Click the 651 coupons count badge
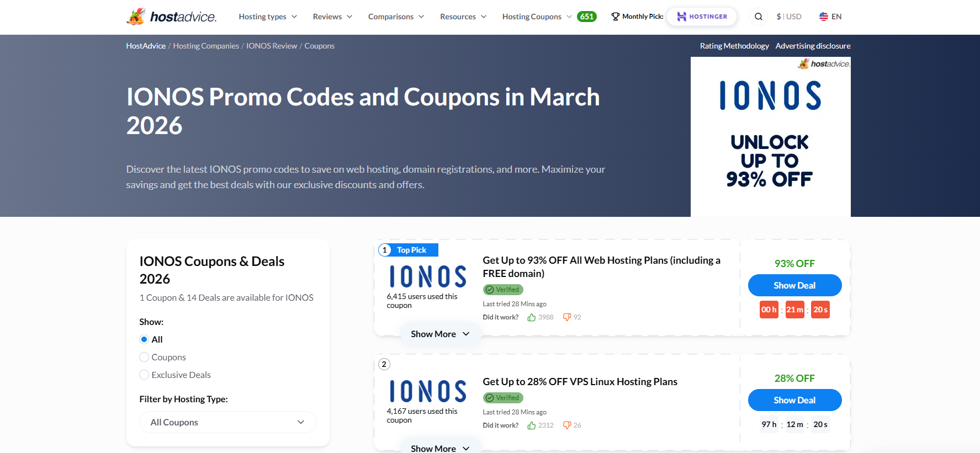Viewport: 980px width, 453px height. coord(587,17)
